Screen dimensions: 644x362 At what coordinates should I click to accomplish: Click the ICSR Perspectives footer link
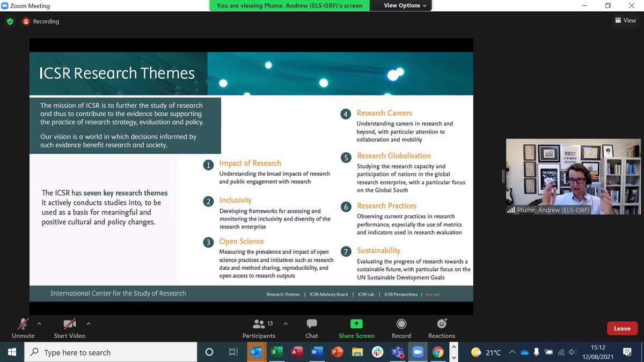click(401, 294)
